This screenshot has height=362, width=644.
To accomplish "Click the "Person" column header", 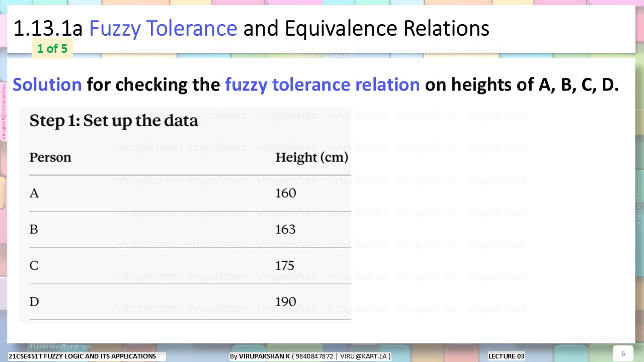I will pyautogui.click(x=50, y=157).
